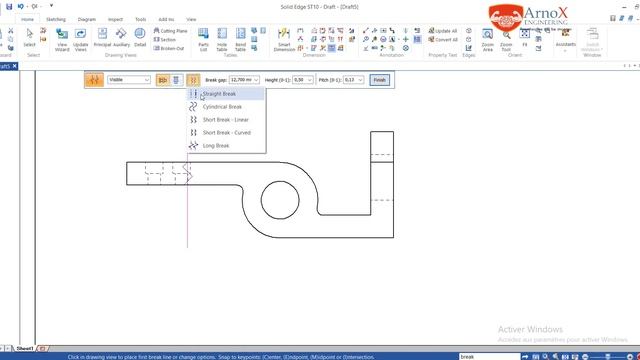Open the Break line type dropdown
Image resolution: width=640 pixels, height=360 pixels.
193,80
